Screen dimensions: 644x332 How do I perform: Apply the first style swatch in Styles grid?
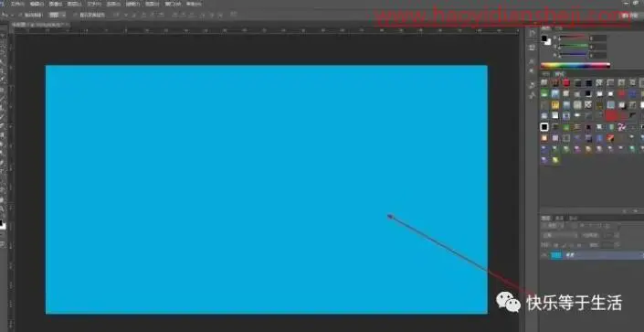(544, 82)
